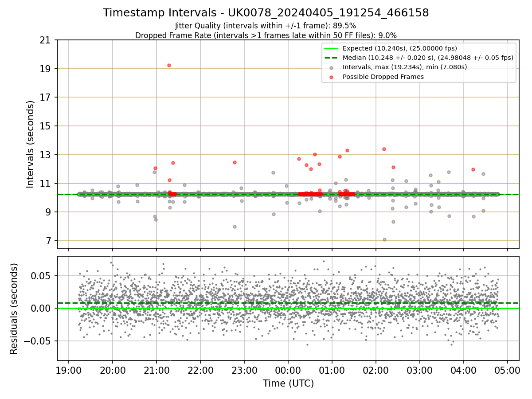Click the lowest grey point near 7 seconds
Viewport: 532px width, 399px height.
point(384,239)
